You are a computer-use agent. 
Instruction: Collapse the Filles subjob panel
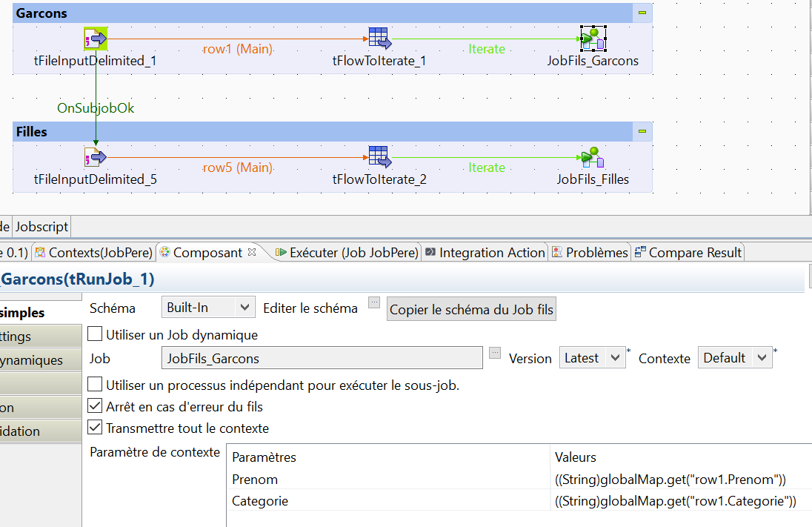click(642, 131)
